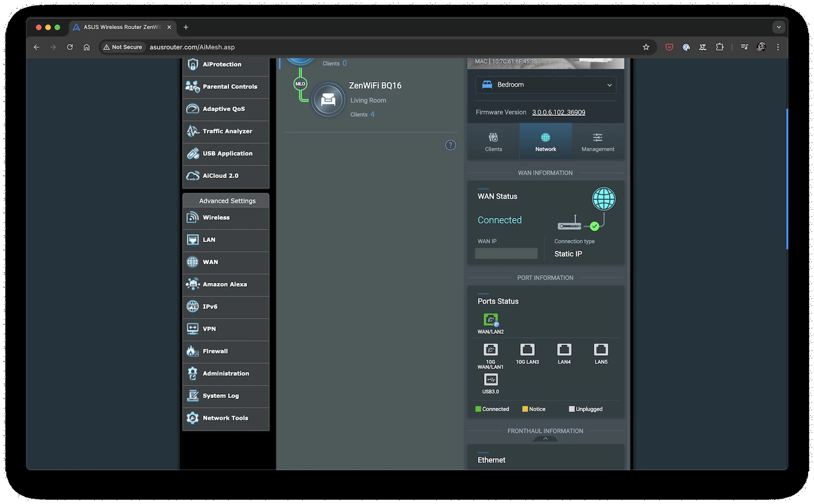Open IPv6 settings

(226, 306)
